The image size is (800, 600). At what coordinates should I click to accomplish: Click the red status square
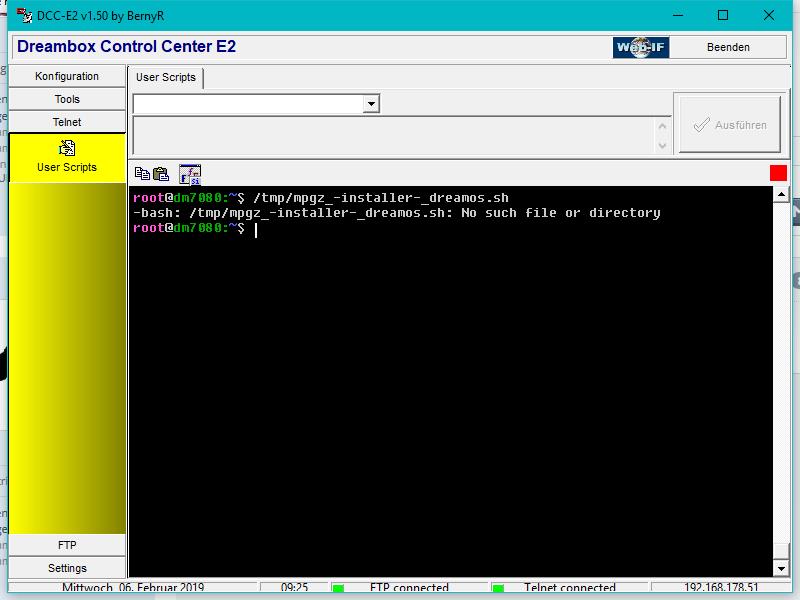click(778, 173)
